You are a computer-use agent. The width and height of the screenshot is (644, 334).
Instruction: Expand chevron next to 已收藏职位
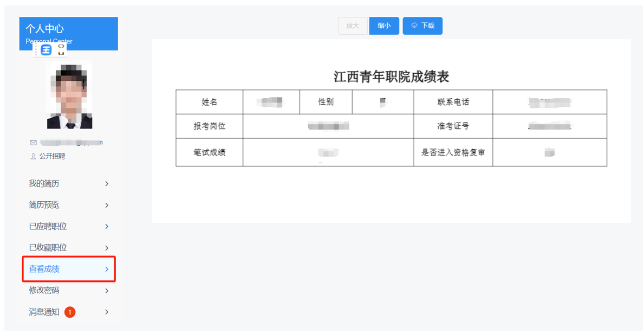107,248
